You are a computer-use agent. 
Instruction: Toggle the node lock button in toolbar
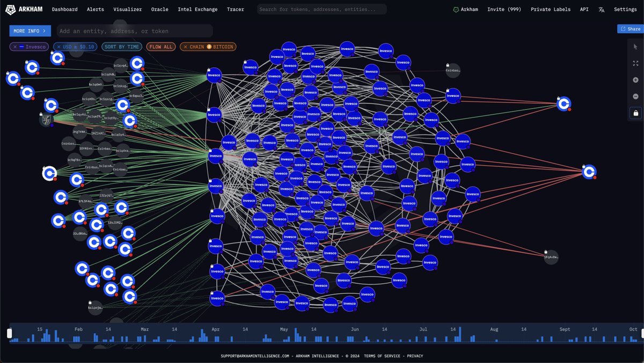pos(635,113)
